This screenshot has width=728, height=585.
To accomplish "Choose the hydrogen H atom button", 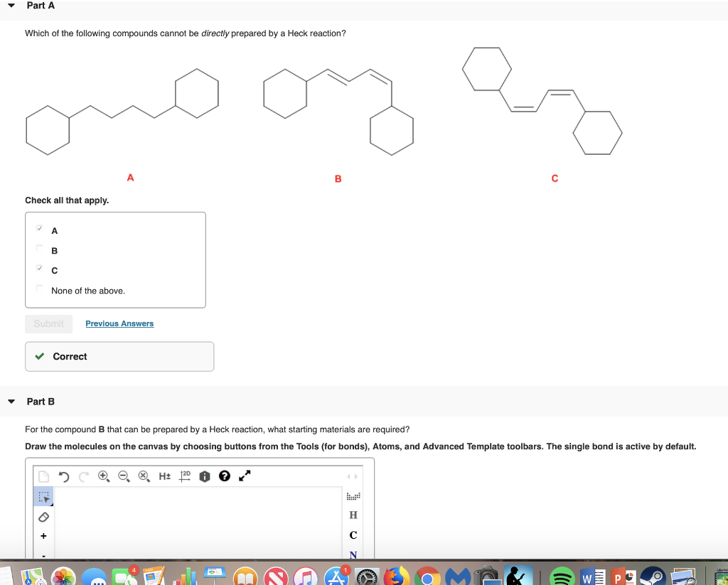I will pos(353,515).
